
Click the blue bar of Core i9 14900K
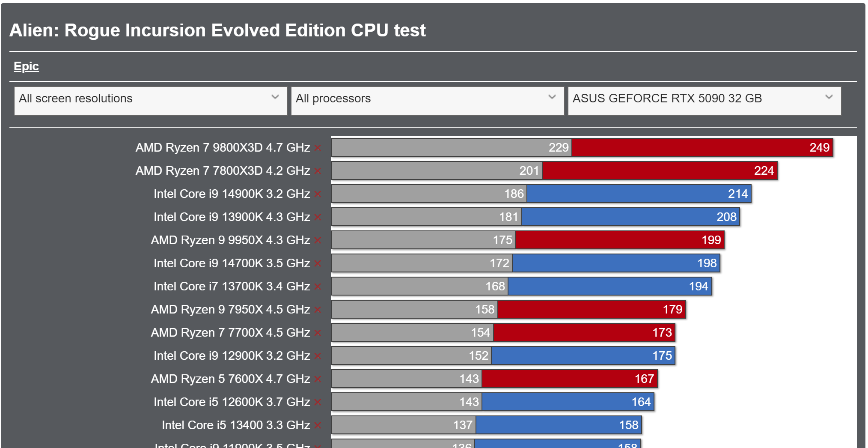click(639, 194)
